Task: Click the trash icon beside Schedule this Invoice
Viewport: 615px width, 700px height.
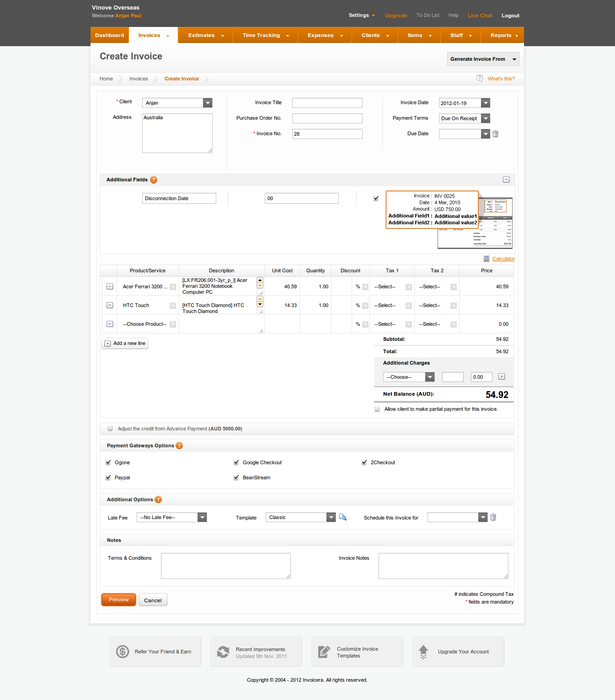Action: click(493, 517)
